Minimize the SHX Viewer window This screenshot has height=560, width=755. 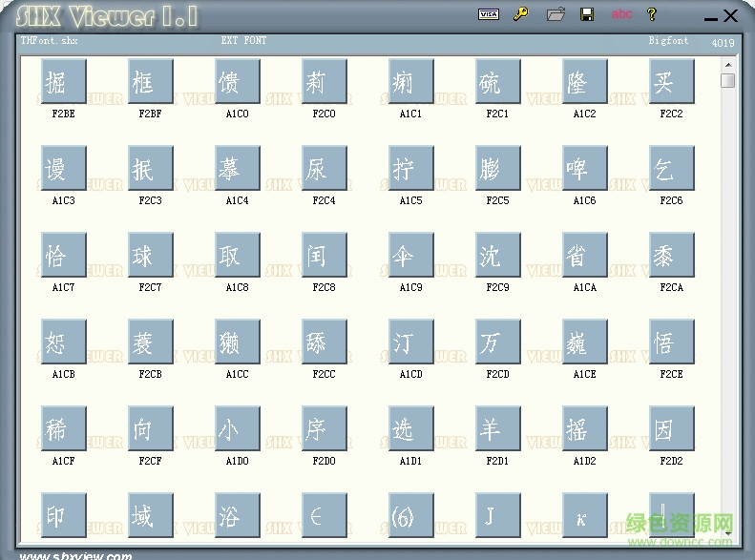coord(709,17)
